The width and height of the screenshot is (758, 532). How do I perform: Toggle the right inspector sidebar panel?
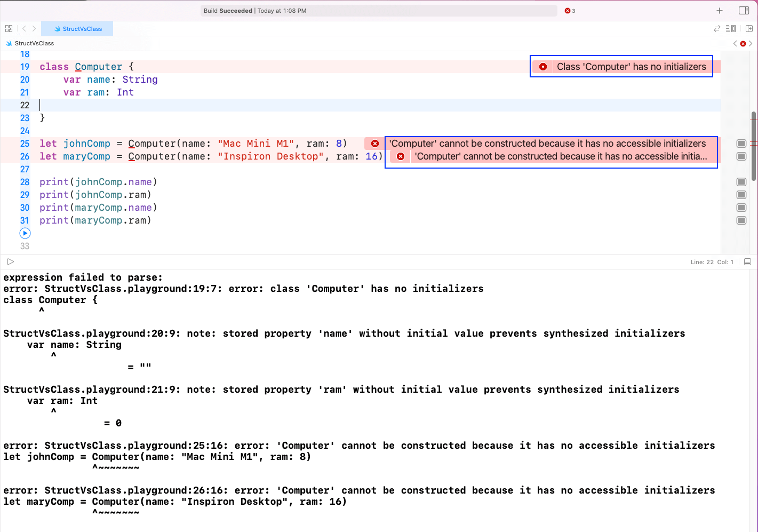744,11
